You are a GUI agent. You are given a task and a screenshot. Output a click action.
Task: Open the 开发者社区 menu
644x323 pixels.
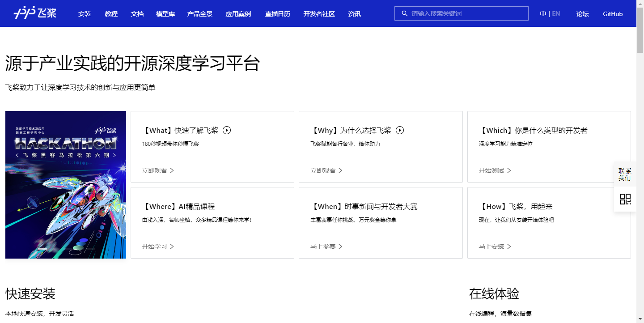point(319,14)
